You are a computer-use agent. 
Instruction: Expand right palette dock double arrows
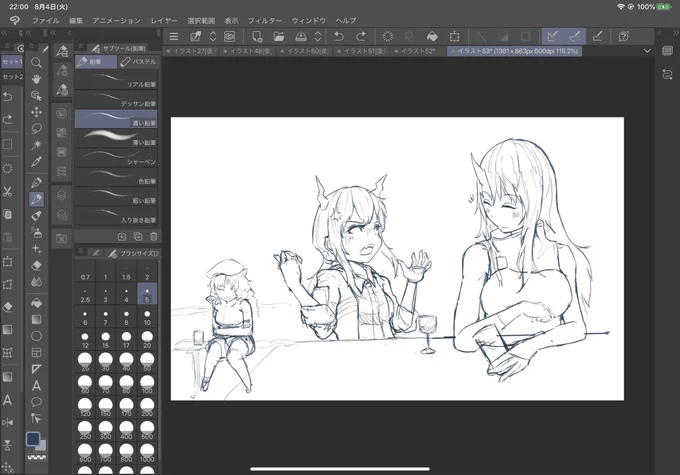675,33
